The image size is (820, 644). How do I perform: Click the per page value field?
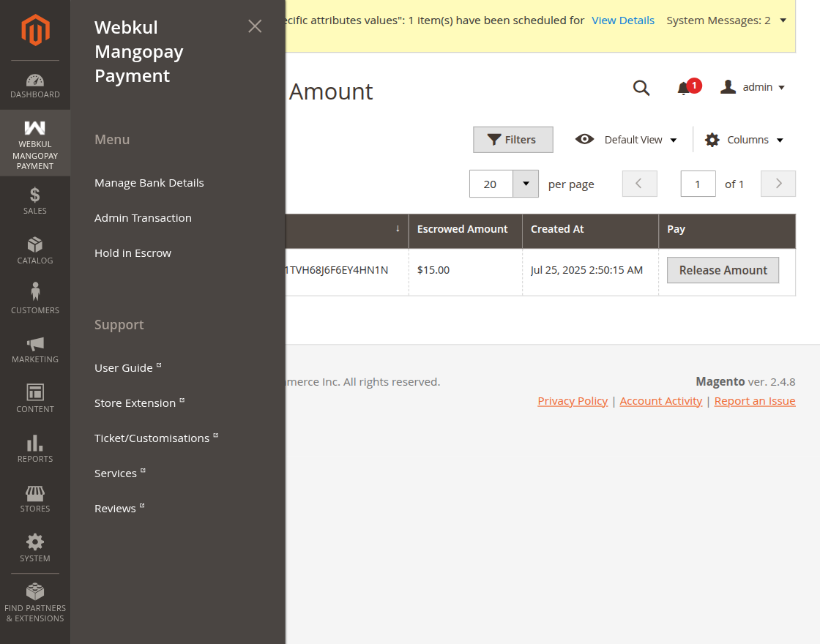click(x=491, y=184)
